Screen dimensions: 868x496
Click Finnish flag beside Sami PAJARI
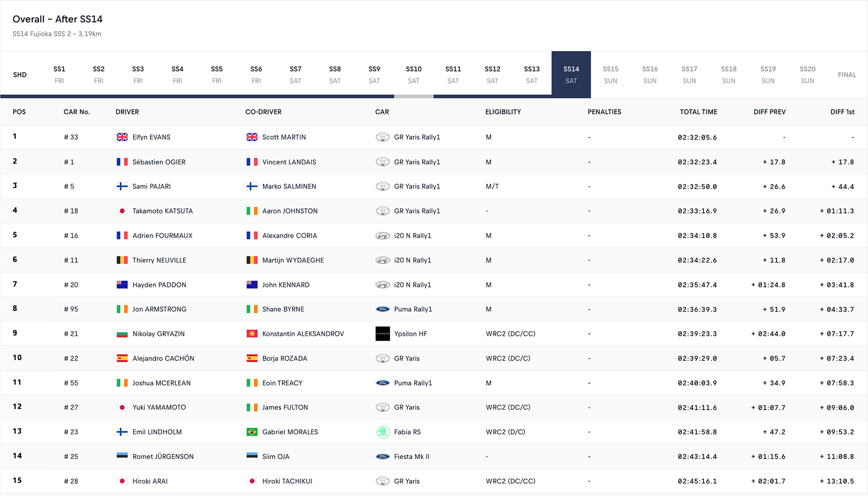tap(122, 187)
